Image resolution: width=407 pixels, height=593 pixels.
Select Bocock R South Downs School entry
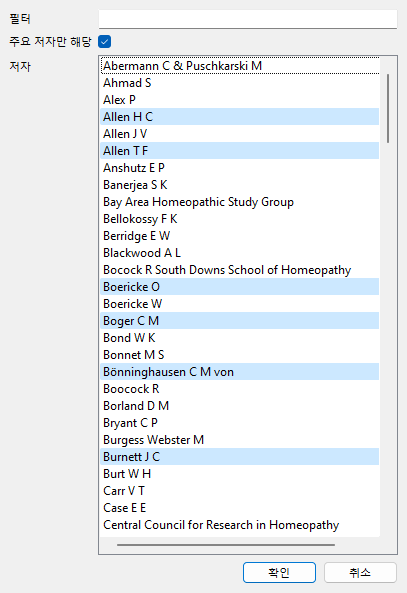point(240,270)
